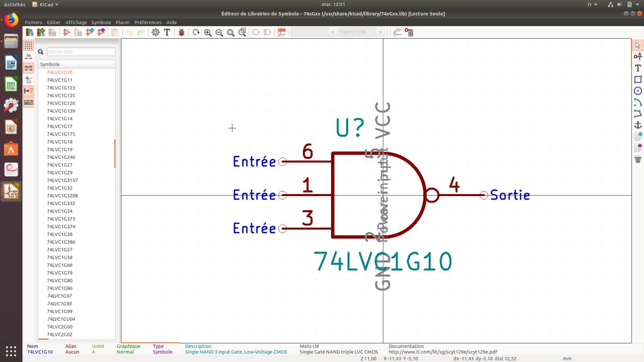
Task: Select the draw arc tool
Action: [x=638, y=102]
